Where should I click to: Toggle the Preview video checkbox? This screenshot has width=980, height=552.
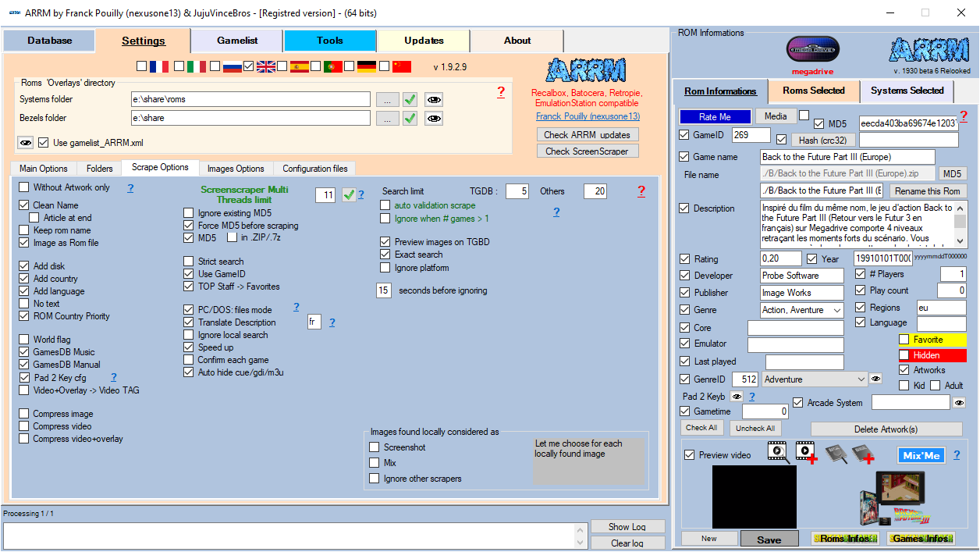689,455
